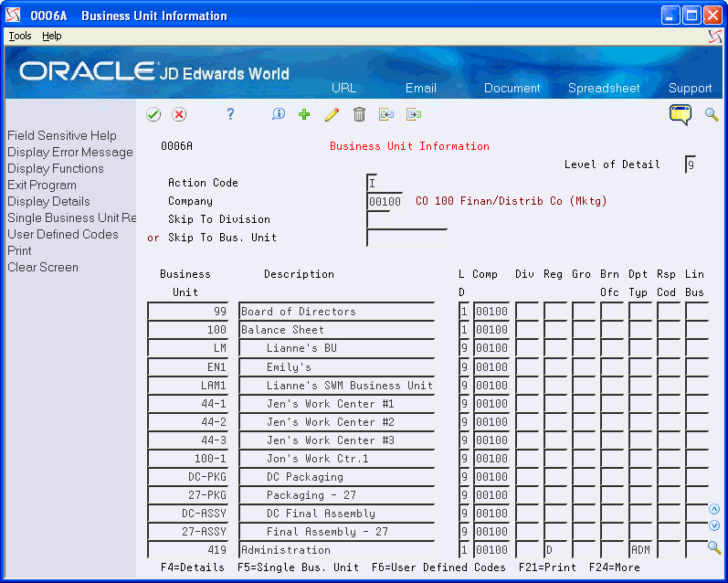
Task: Click the Document link in banner
Action: coord(512,88)
